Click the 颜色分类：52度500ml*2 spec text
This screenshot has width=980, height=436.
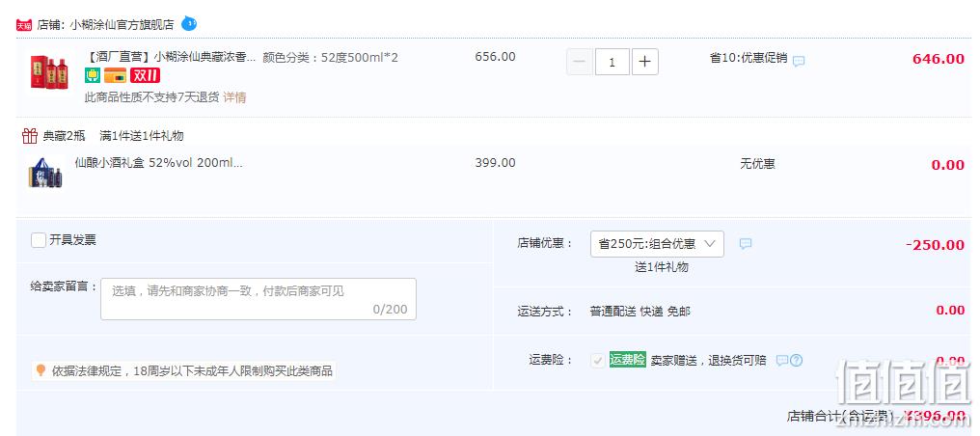[x=330, y=58]
